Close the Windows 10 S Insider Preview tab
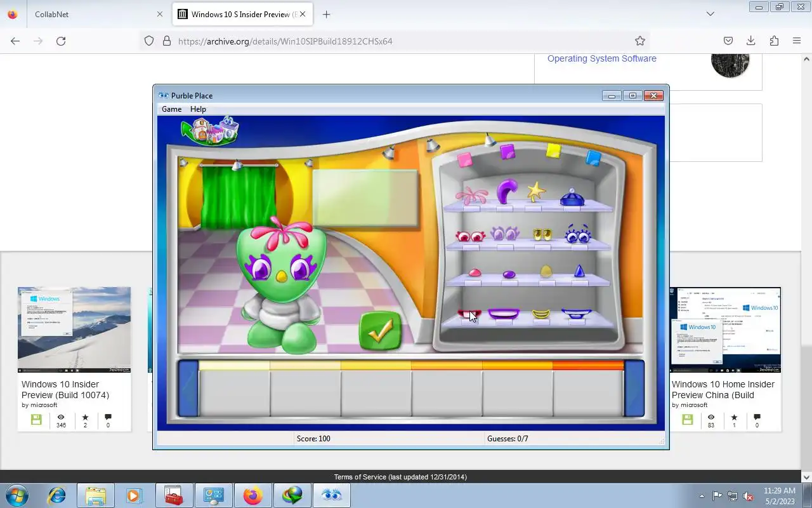The width and height of the screenshot is (812, 508). click(x=303, y=14)
